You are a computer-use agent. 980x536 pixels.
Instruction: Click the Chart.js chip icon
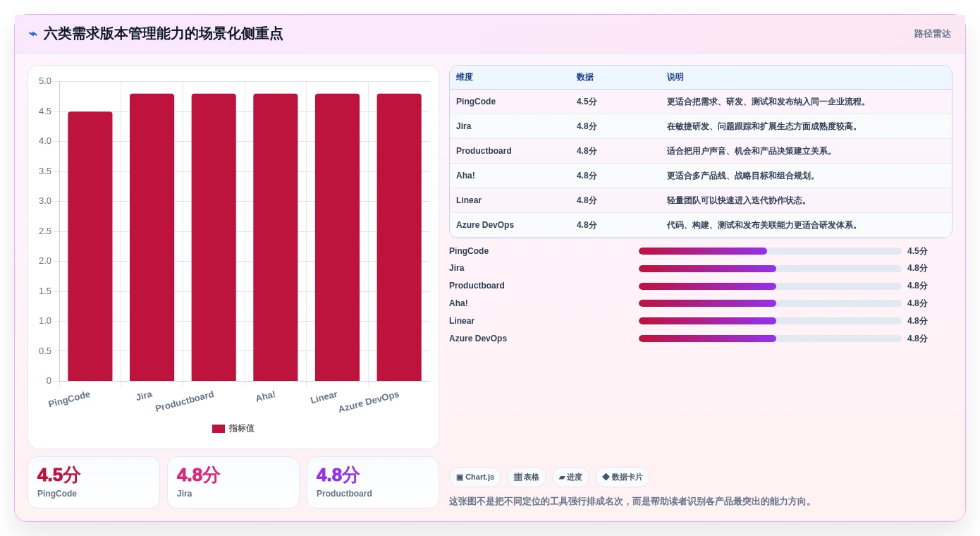(x=460, y=477)
